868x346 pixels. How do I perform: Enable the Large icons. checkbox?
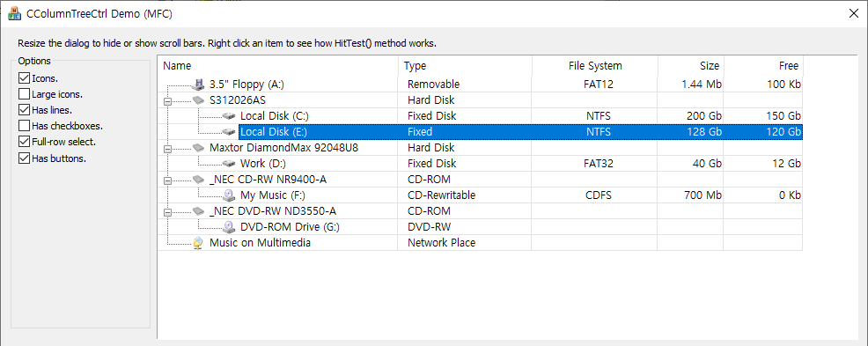pyautogui.click(x=24, y=94)
